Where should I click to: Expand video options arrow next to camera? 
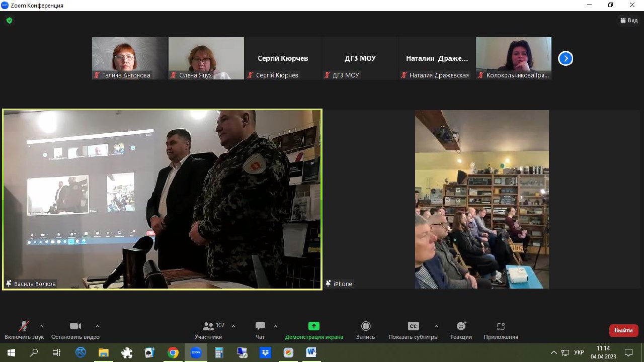coord(98,326)
